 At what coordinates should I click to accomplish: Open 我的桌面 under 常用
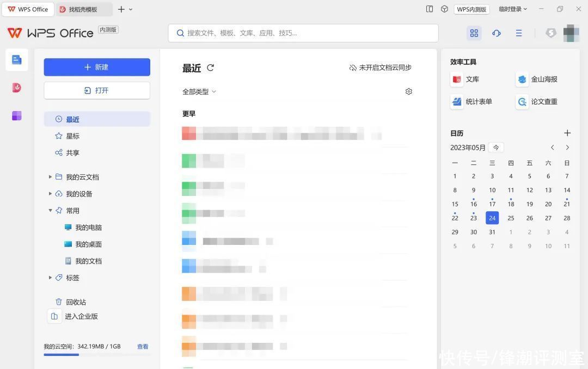83,244
